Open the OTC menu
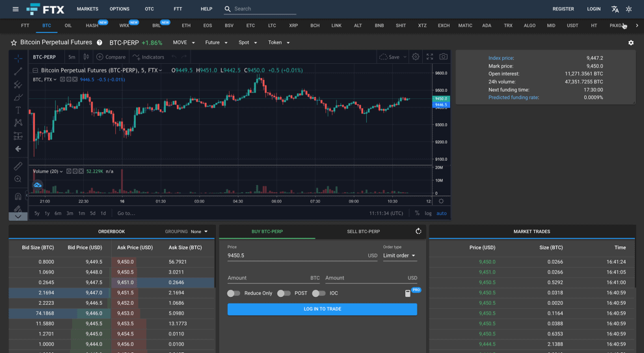This screenshot has width=644, height=353. tap(150, 8)
